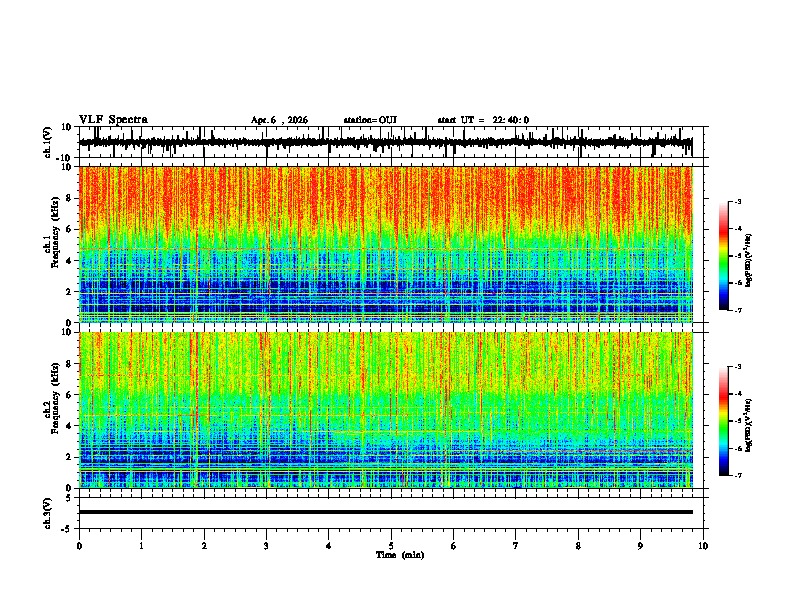Click the ch.2 frequency spectrogram plot
Image resolution: width=792 pixels, height=612 pixels.
coord(391,410)
